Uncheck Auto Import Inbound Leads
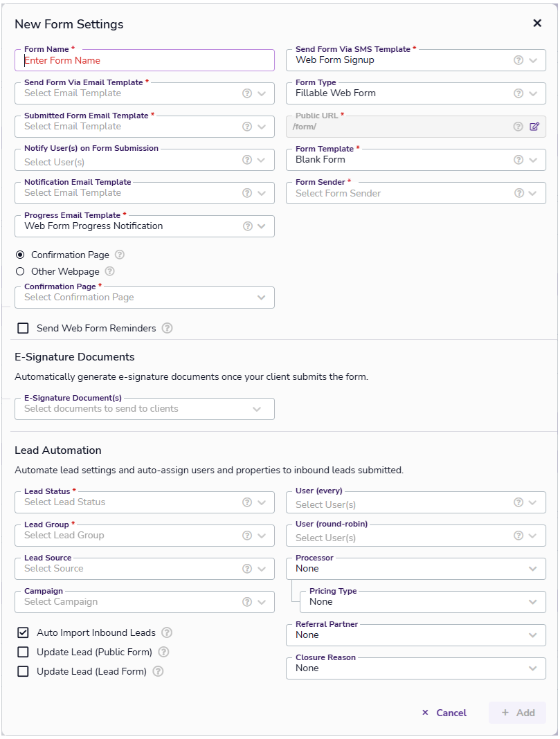Viewport: 560px width, 739px height. 23,632
